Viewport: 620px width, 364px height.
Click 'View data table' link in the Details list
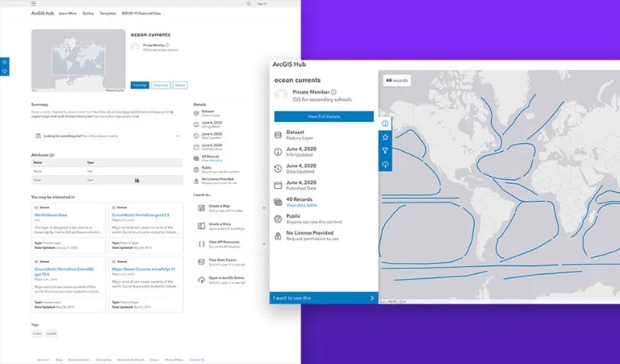pyautogui.click(x=212, y=161)
